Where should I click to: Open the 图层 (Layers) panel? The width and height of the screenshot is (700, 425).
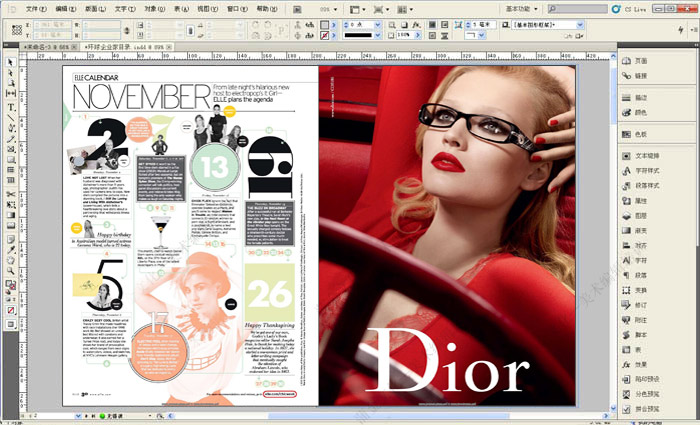[x=636, y=216]
